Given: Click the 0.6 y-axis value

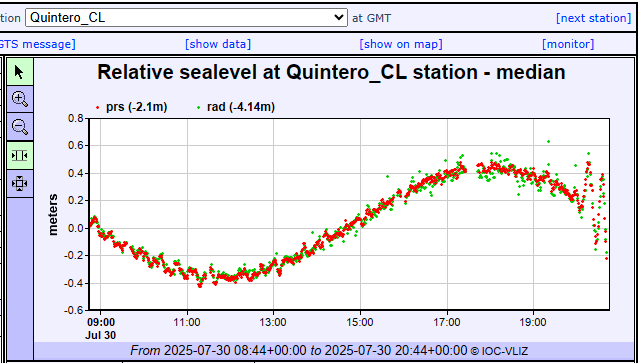Looking at the screenshot, I should pos(75,146).
